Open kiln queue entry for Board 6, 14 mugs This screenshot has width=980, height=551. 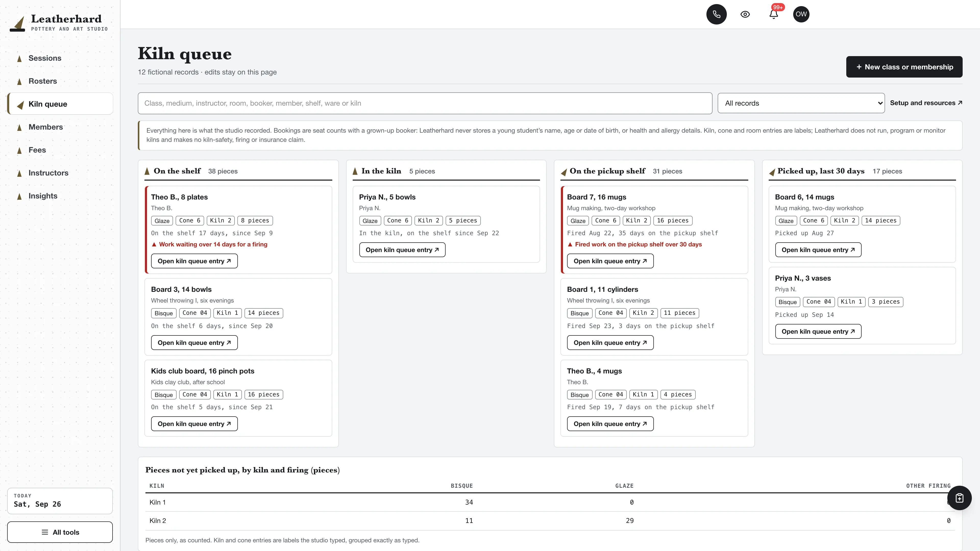818,250
